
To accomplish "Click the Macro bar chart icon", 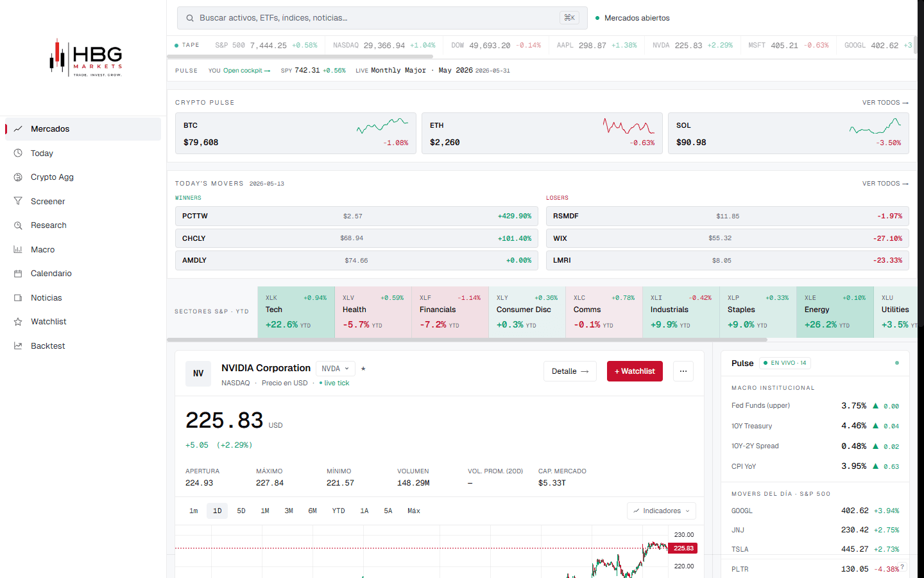I will click(18, 249).
